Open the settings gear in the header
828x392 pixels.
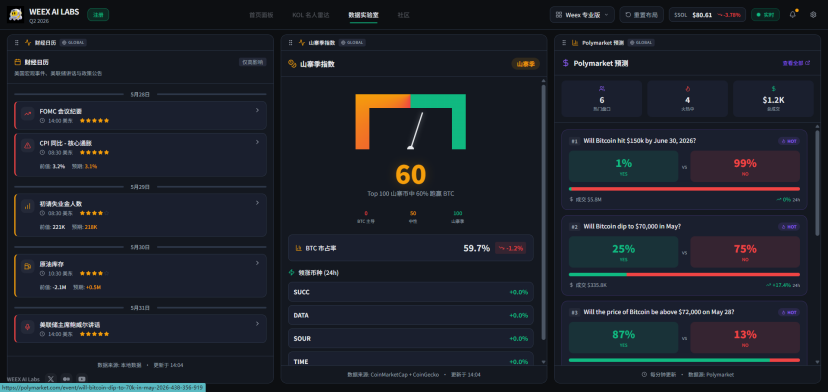813,15
